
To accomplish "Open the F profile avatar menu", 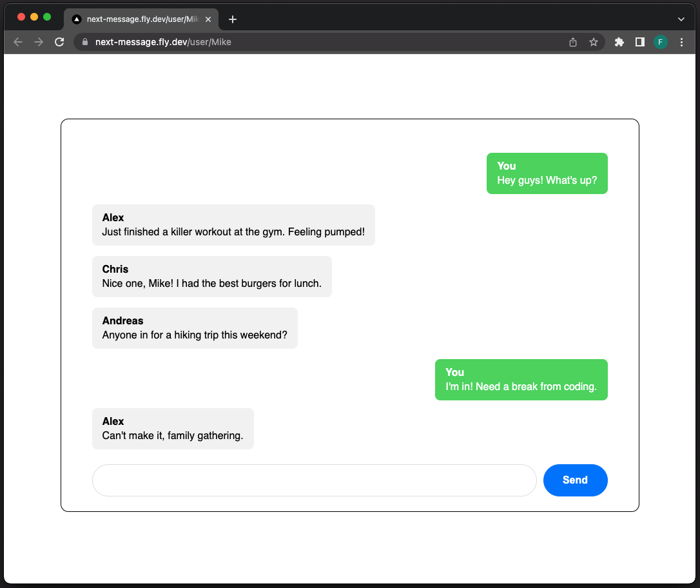I will coord(660,41).
